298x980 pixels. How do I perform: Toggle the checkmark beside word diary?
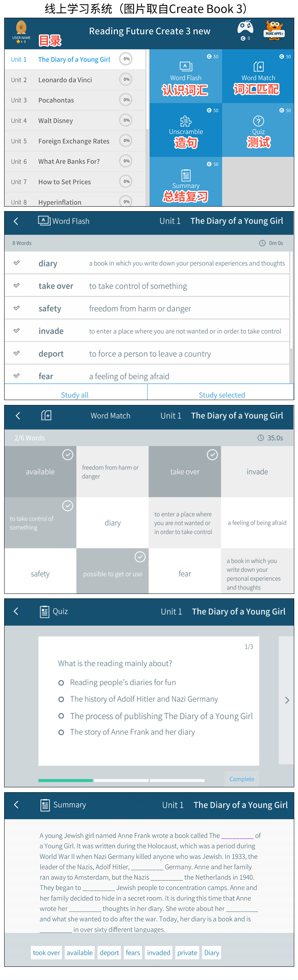(x=17, y=263)
